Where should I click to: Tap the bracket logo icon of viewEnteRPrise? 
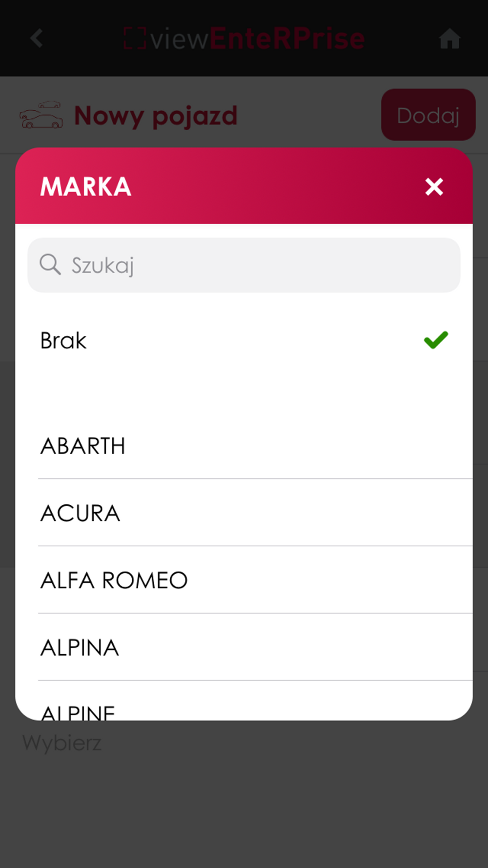click(135, 39)
